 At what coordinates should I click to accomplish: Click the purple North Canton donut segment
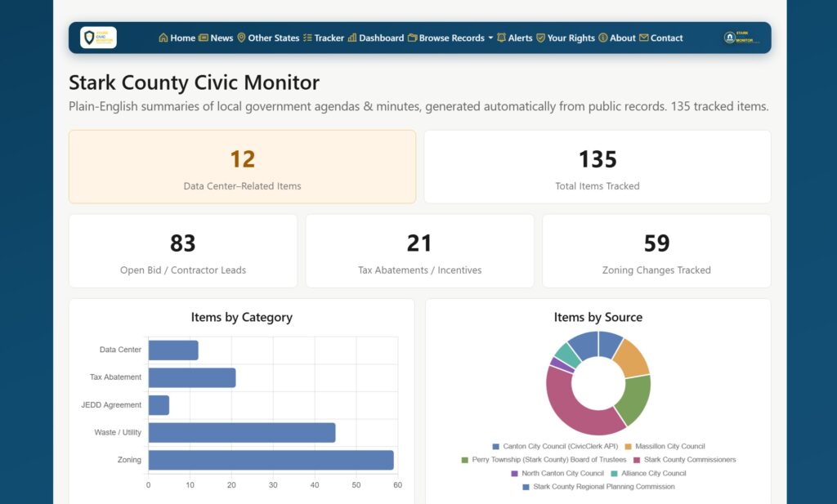tap(562, 365)
